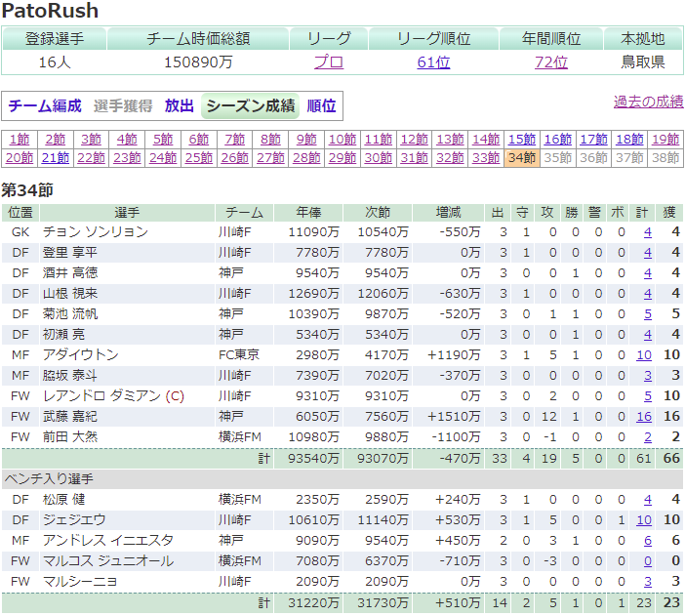Select the シーズン成績 tab

click(x=251, y=105)
